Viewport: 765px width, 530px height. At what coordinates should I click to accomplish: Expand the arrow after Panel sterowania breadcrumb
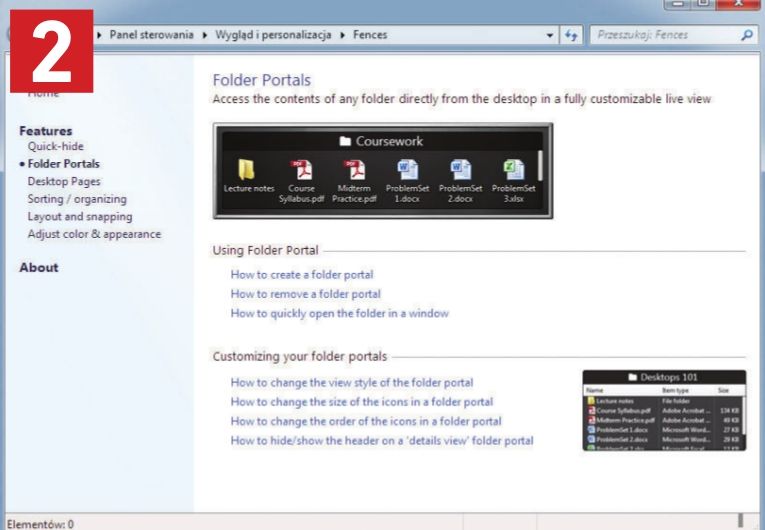click(x=204, y=35)
